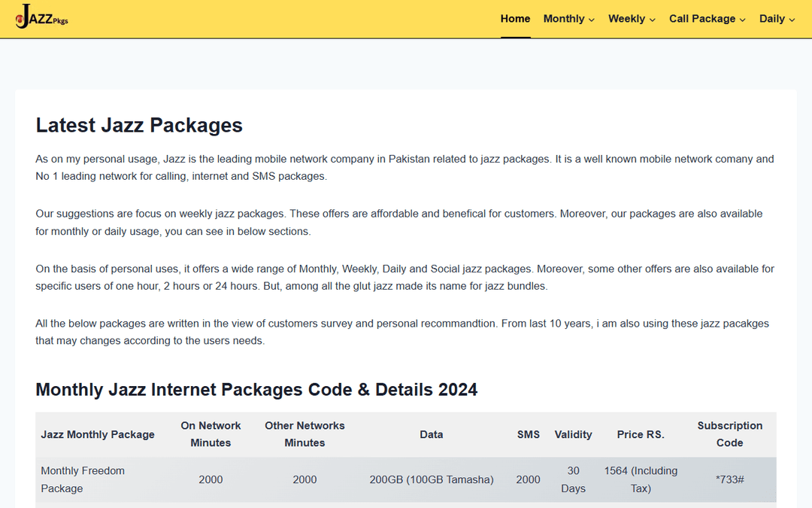
Task: Click the Price RS. column header
Action: 641,434
